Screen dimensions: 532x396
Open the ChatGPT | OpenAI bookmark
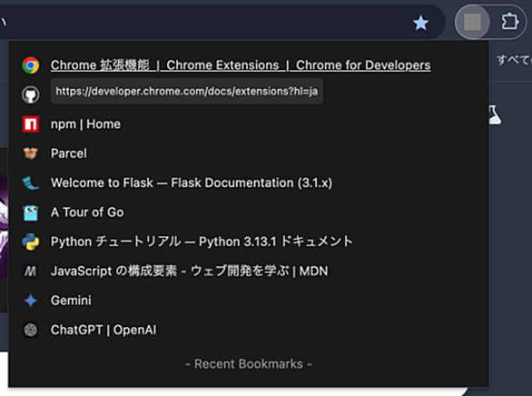click(x=103, y=330)
